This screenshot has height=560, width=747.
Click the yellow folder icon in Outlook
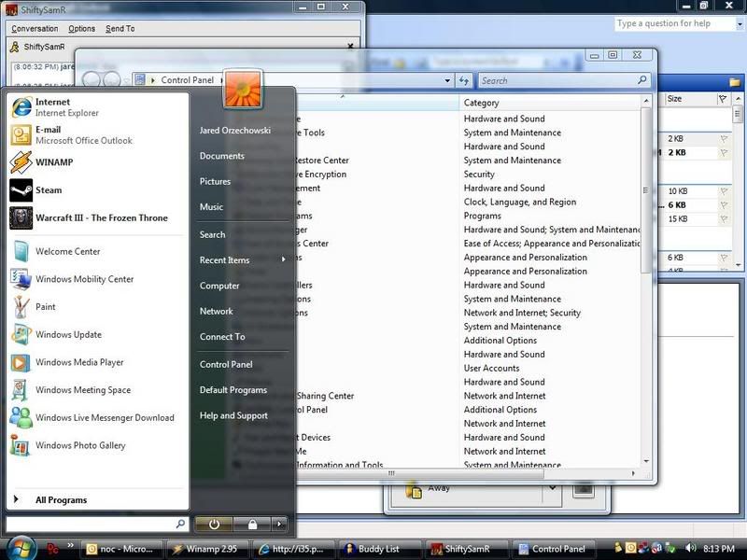[x=734, y=82]
